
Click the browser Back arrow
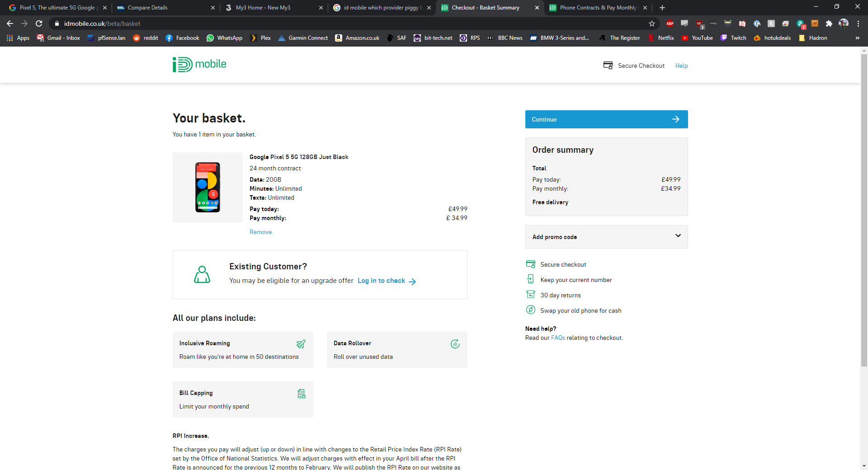coord(10,23)
